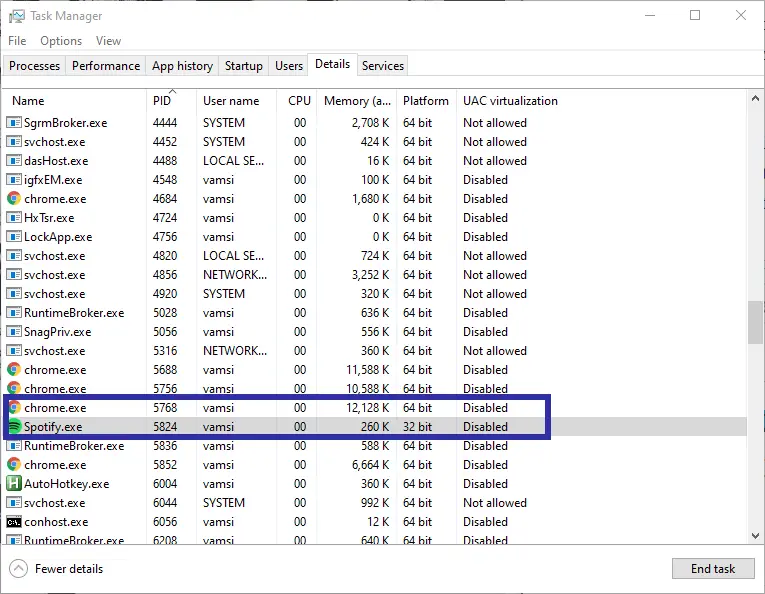Switch to the Startup tab

(x=243, y=66)
